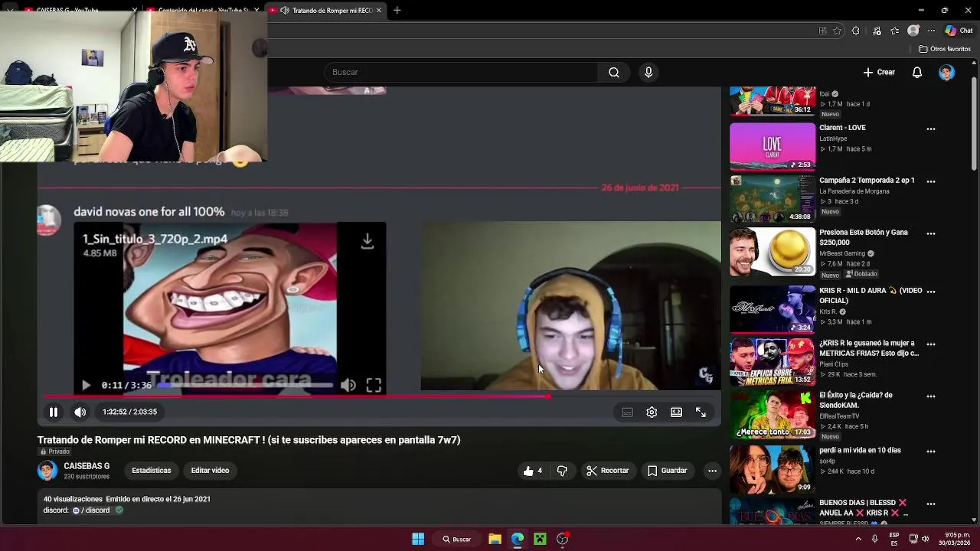Image resolution: width=980 pixels, height=551 pixels.
Task: Start voice search with the microphone
Action: 648,72
